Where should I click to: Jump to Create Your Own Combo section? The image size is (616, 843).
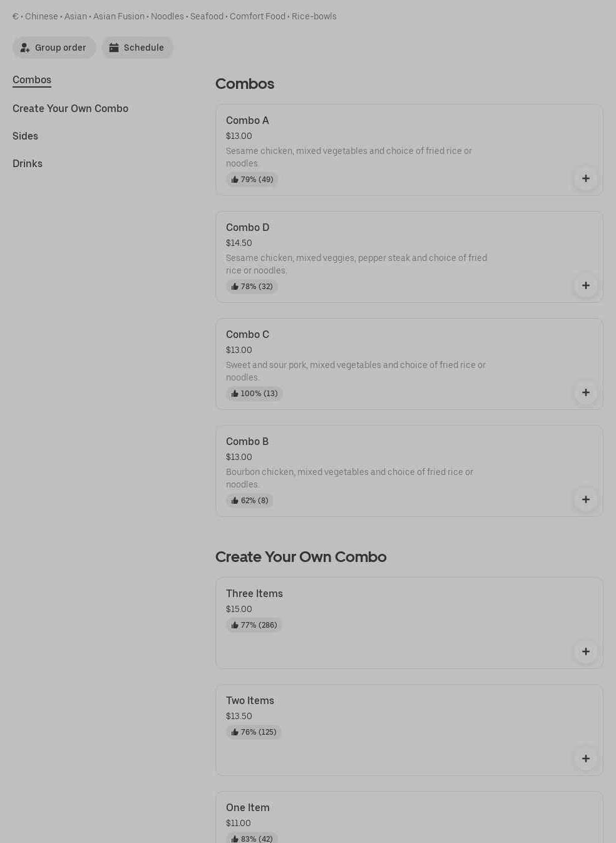click(x=70, y=108)
